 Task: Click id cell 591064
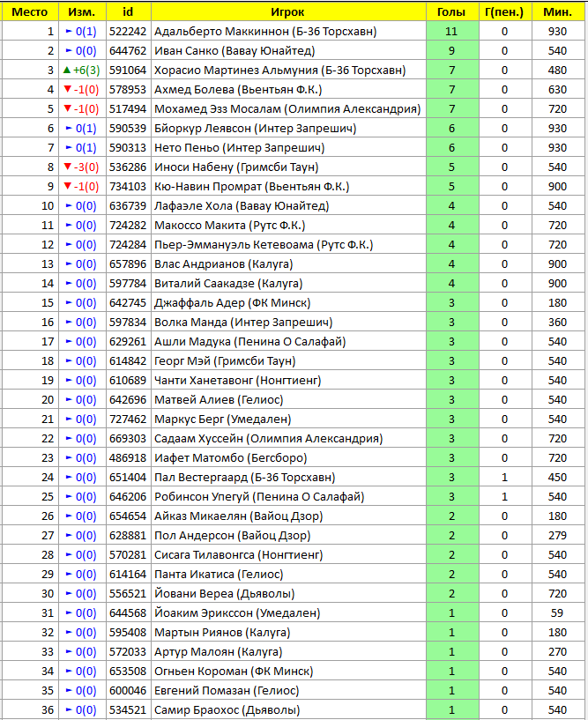(128, 71)
